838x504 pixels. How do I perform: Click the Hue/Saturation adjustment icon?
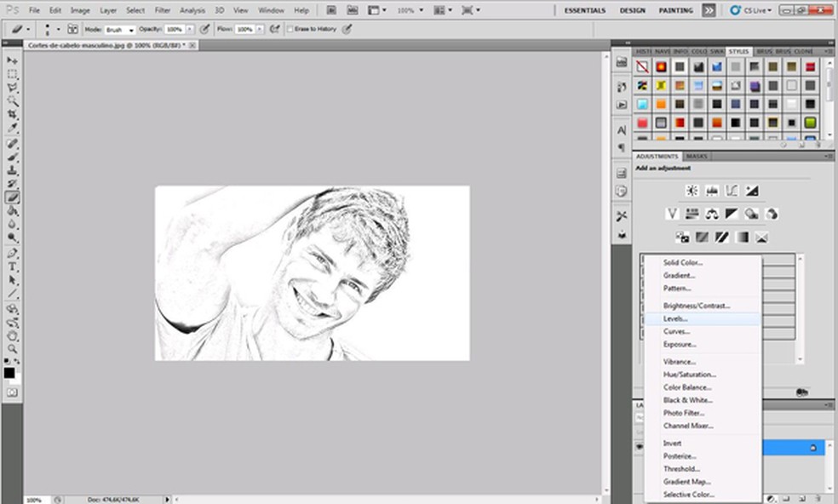[692, 214]
